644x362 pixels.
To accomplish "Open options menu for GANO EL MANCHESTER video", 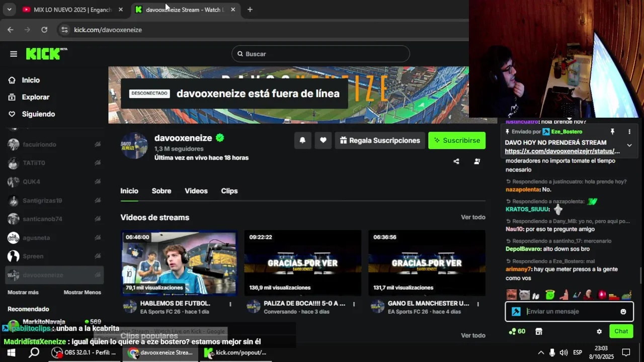I will coord(478,304).
